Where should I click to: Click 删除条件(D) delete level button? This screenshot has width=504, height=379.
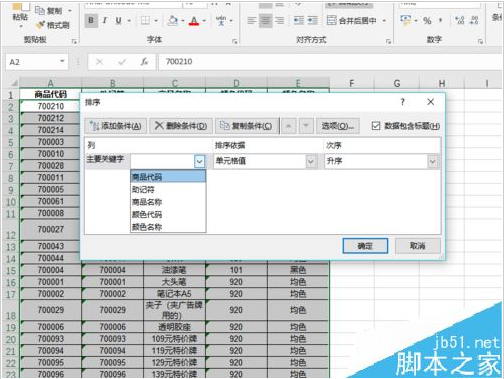click(x=181, y=126)
